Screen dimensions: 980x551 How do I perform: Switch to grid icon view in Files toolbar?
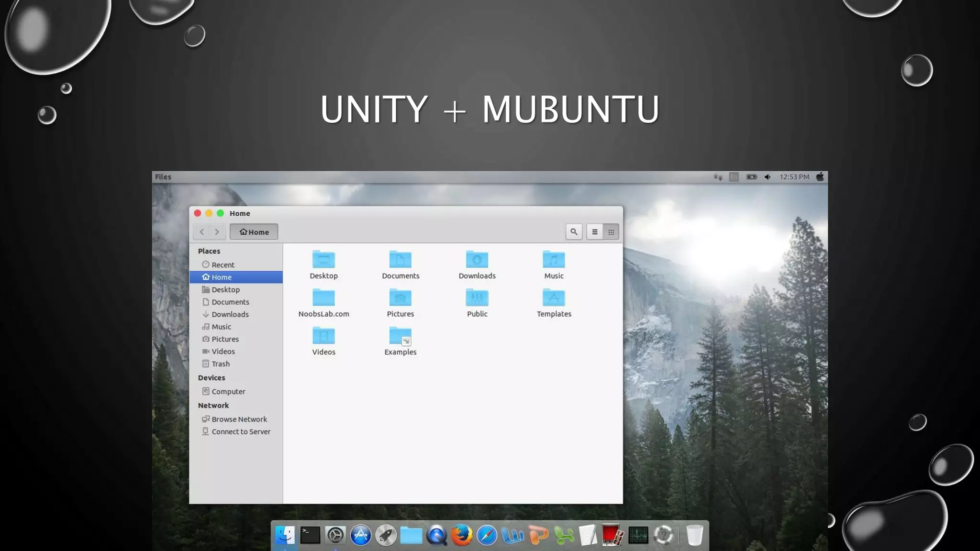[x=611, y=232]
